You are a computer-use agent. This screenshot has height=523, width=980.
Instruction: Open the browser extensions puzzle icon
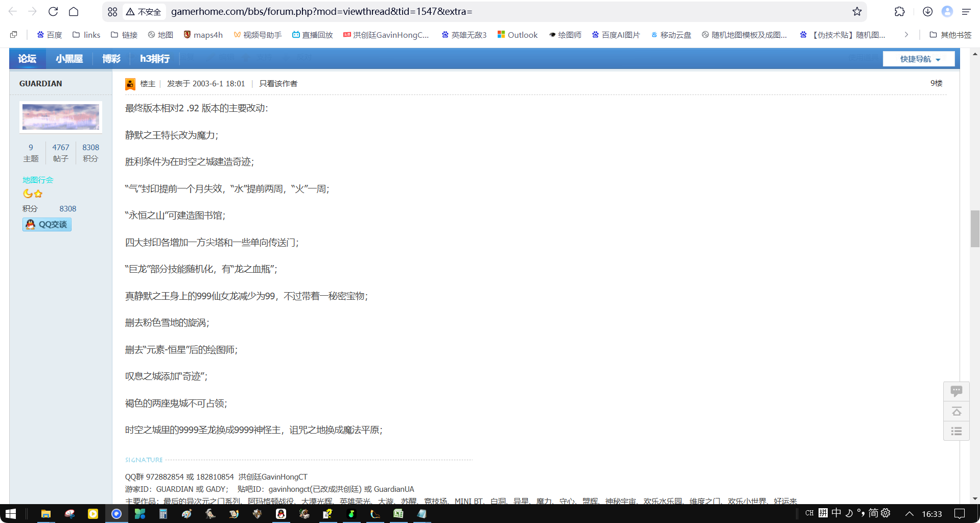(x=900, y=11)
